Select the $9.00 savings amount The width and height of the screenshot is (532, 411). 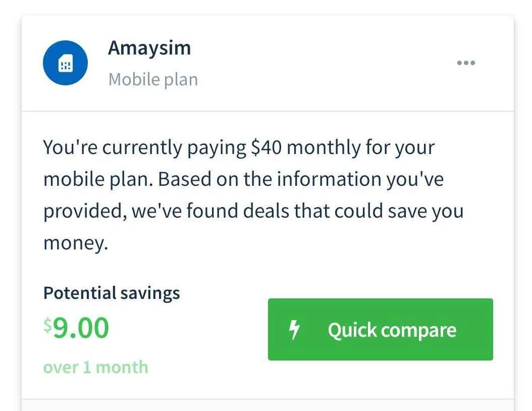pos(81,329)
